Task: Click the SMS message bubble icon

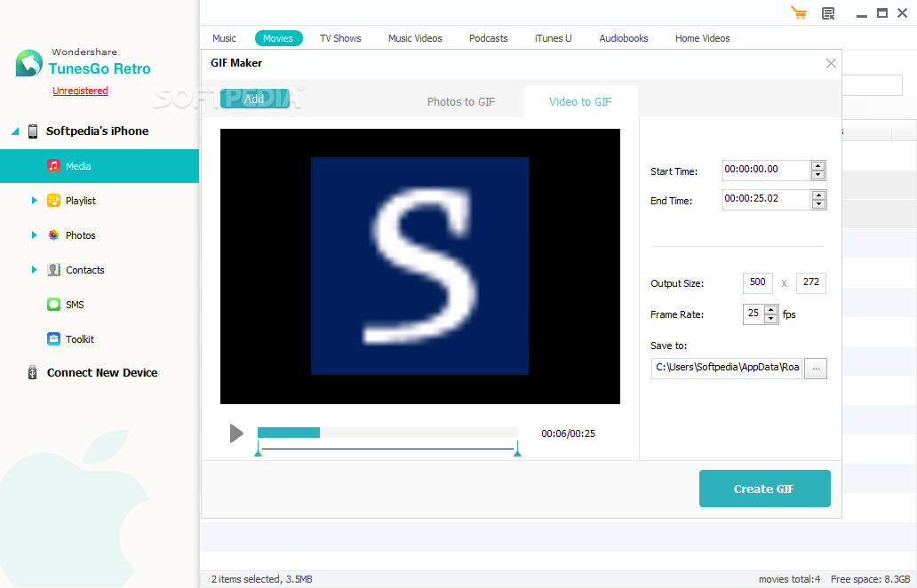Action: (x=54, y=305)
